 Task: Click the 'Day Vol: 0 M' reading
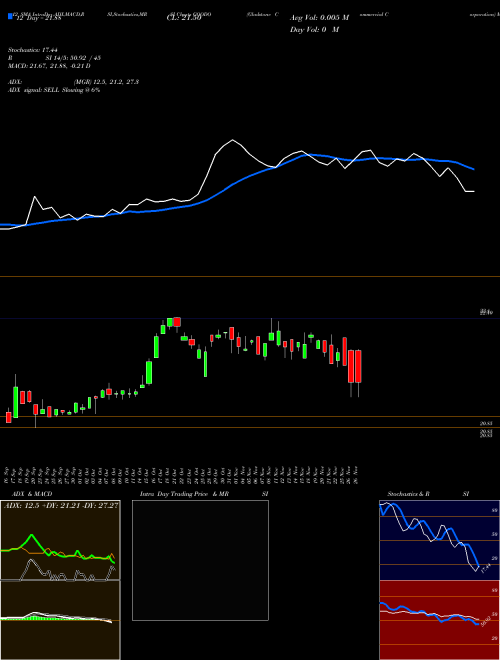[x=314, y=29]
